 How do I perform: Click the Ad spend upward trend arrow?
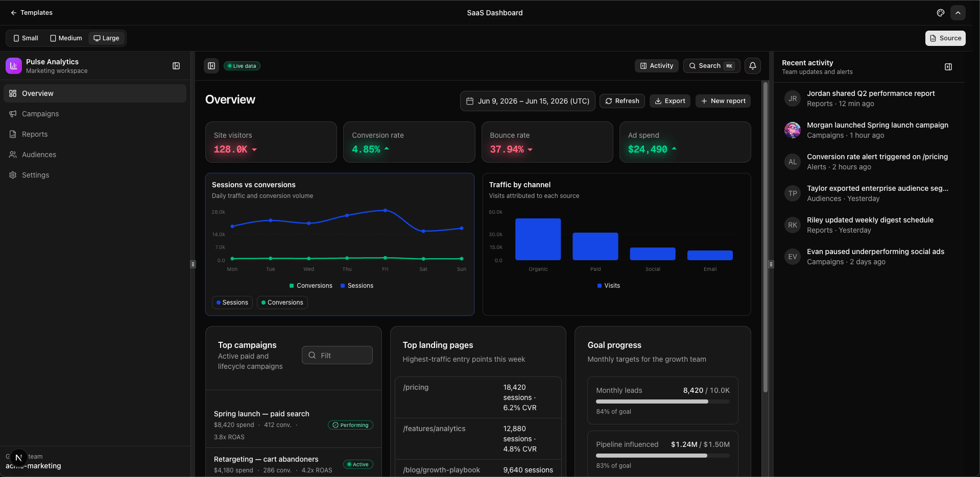pos(674,149)
